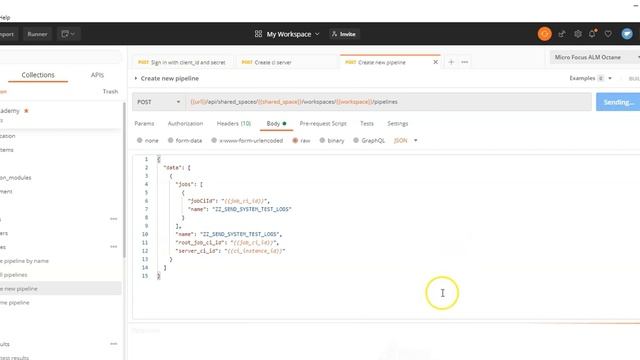Click the new window icon beside Runner
Screen dimensions: 640x360
tap(69, 34)
